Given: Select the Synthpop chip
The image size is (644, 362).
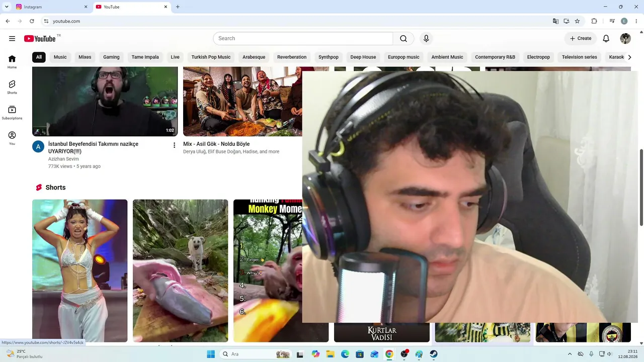Looking at the screenshot, I should pos(329,57).
